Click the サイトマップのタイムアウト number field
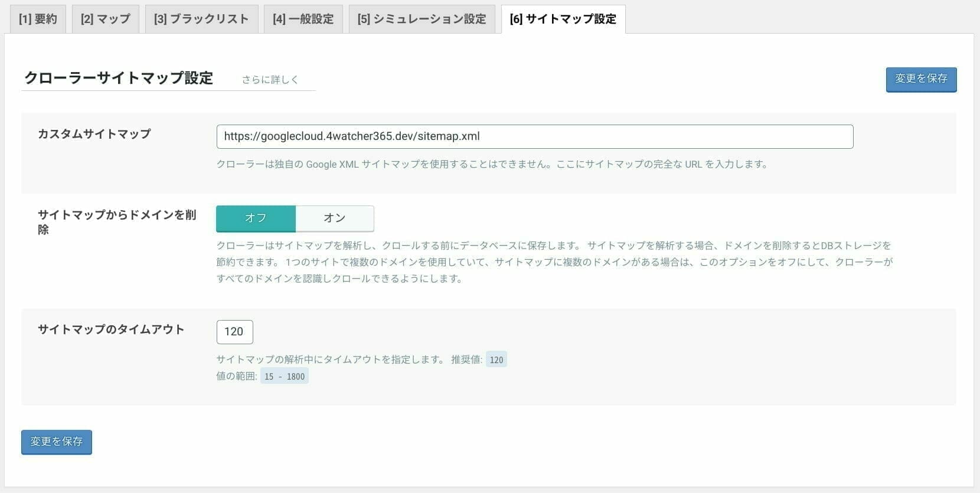Image resolution: width=980 pixels, height=493 pixels. coord(234,332)
